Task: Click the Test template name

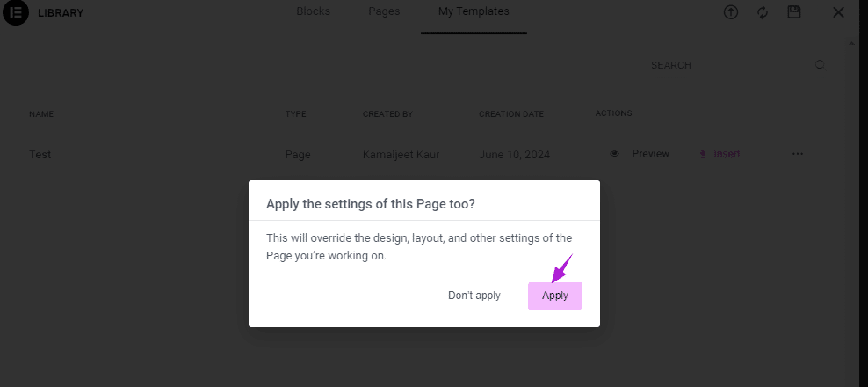Action: (x=40, y=155)
